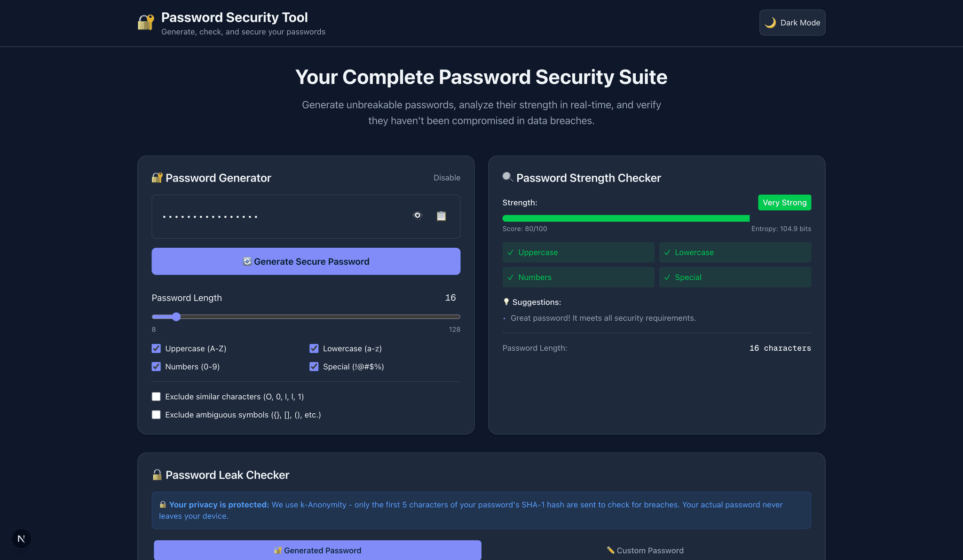Click the padlock icon on Password Leak Checker
This screenshot has height=560, width=963.
[x=157, y=474]
